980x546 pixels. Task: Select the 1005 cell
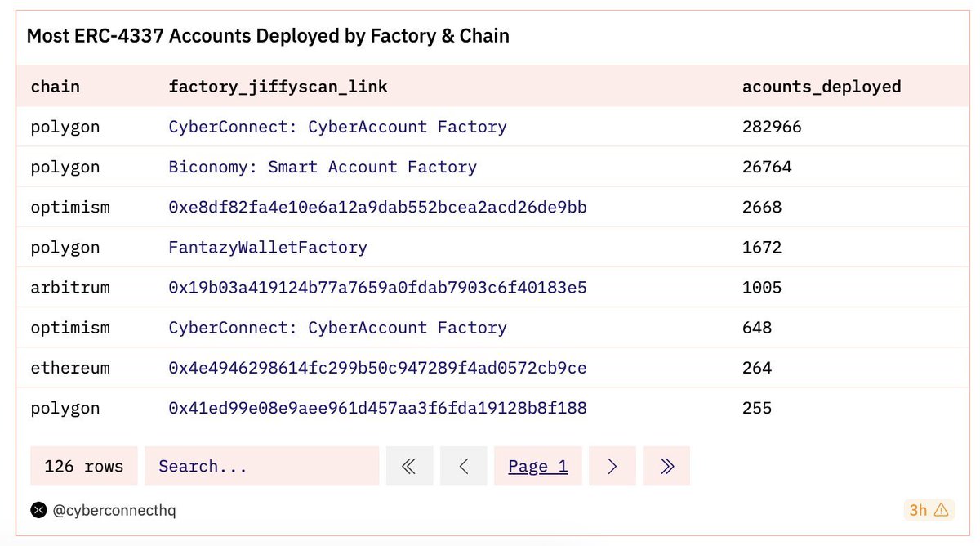pyautogui.click(x=762, y=287)
